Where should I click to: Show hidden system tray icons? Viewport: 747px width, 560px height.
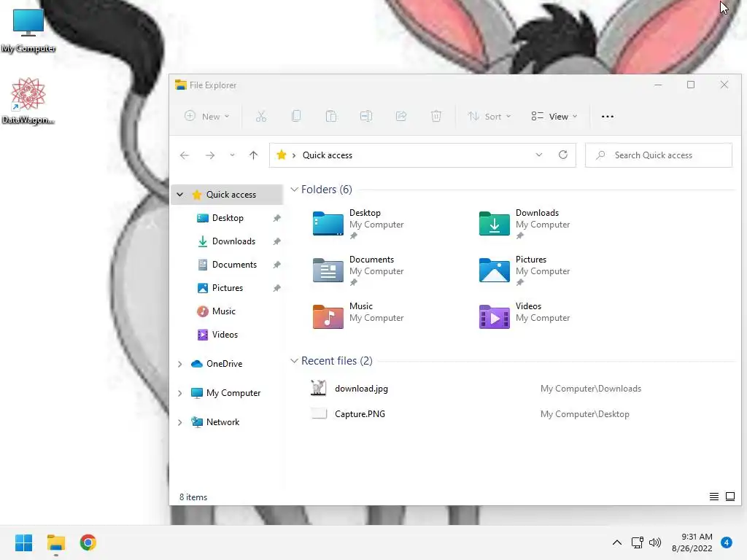pos(617,542)
